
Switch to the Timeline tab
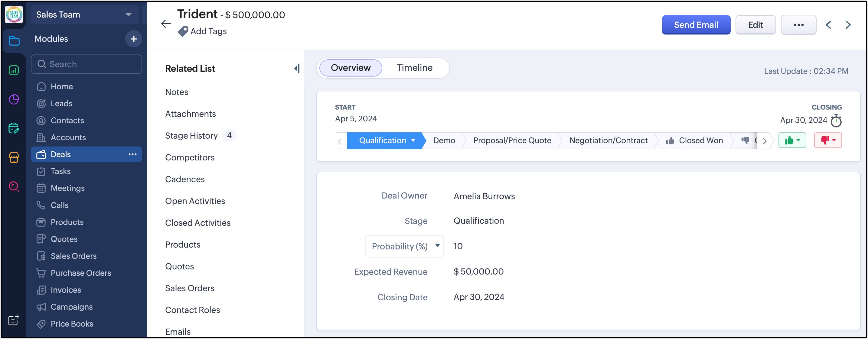(x=414, y=68)
